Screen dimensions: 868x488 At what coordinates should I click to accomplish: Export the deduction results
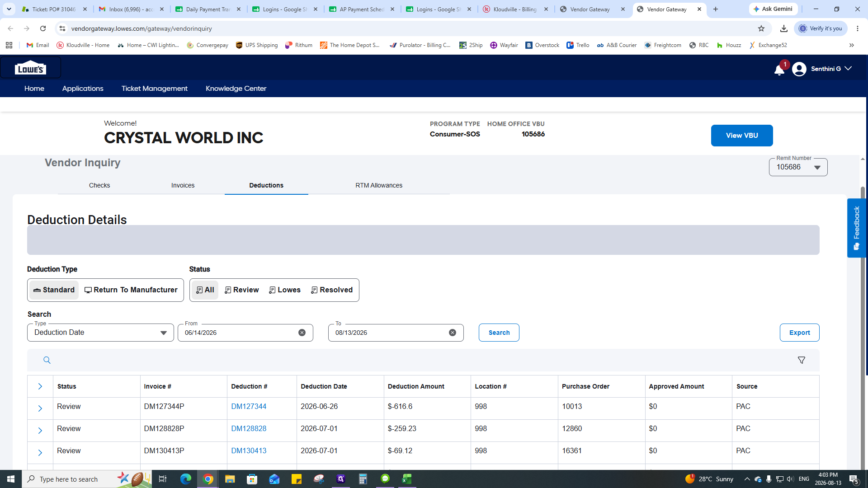pyautogui.click(x=800, y=333)
